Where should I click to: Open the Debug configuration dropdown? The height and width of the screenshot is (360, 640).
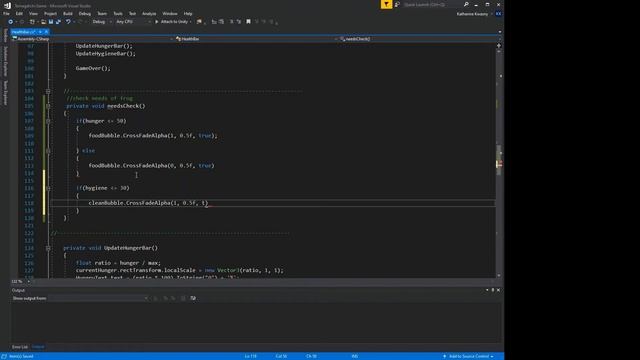click(102, 22)
